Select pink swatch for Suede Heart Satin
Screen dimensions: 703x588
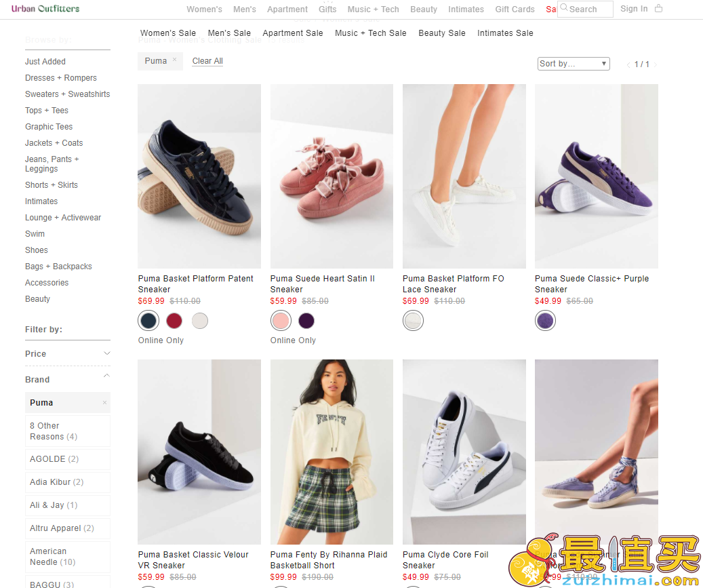281,321
